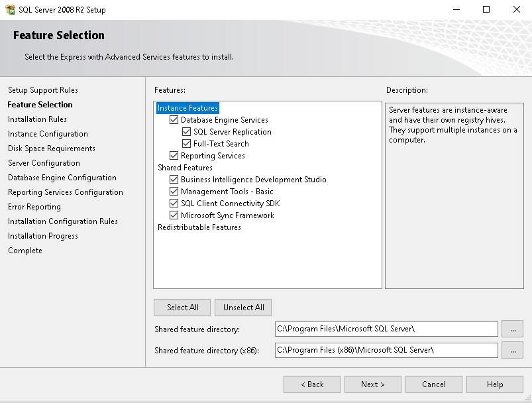Viewport: 532px width, 405px height.
Task: Cancel the SQL Server setup
Action: coord(434,384)
